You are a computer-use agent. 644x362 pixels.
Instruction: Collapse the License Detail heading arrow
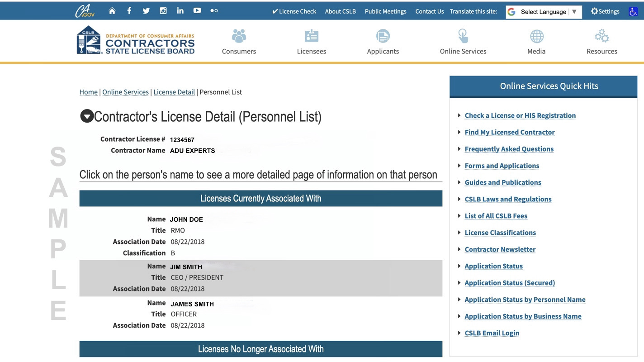86,116
